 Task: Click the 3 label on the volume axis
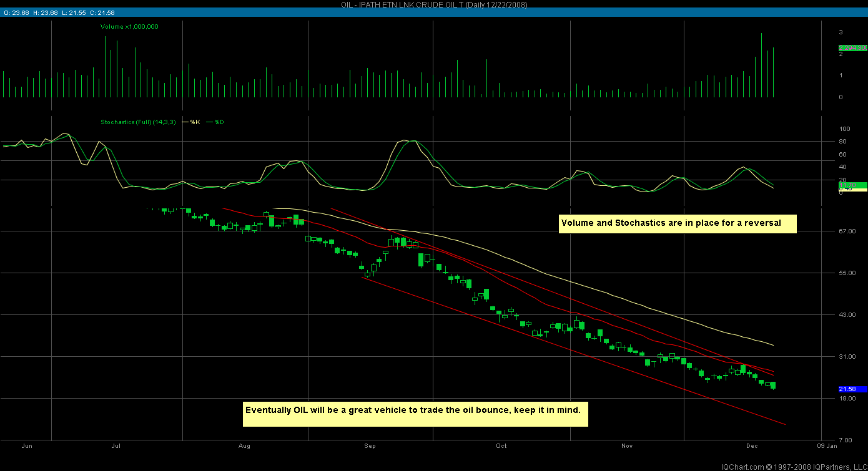coord(841,32)
